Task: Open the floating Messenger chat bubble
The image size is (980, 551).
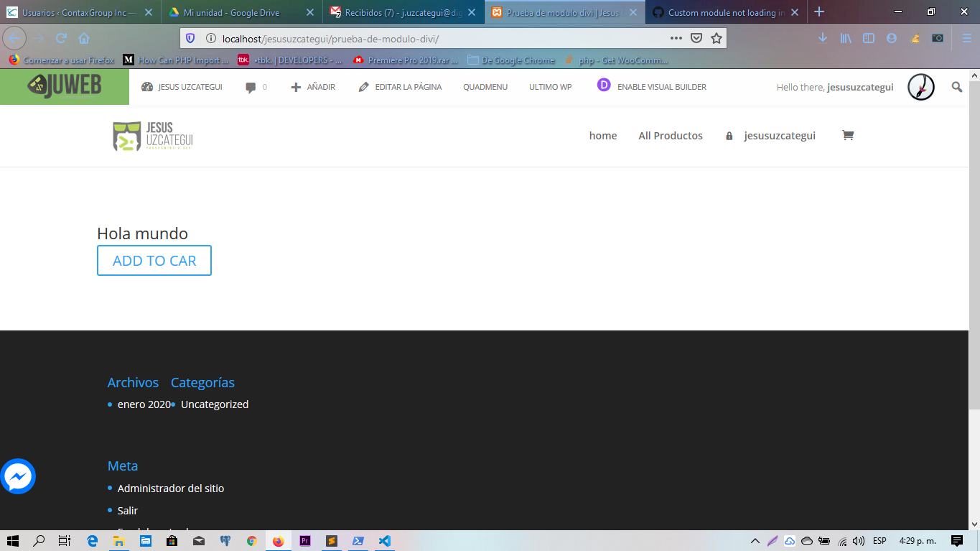Action: (x=19, y=476)
